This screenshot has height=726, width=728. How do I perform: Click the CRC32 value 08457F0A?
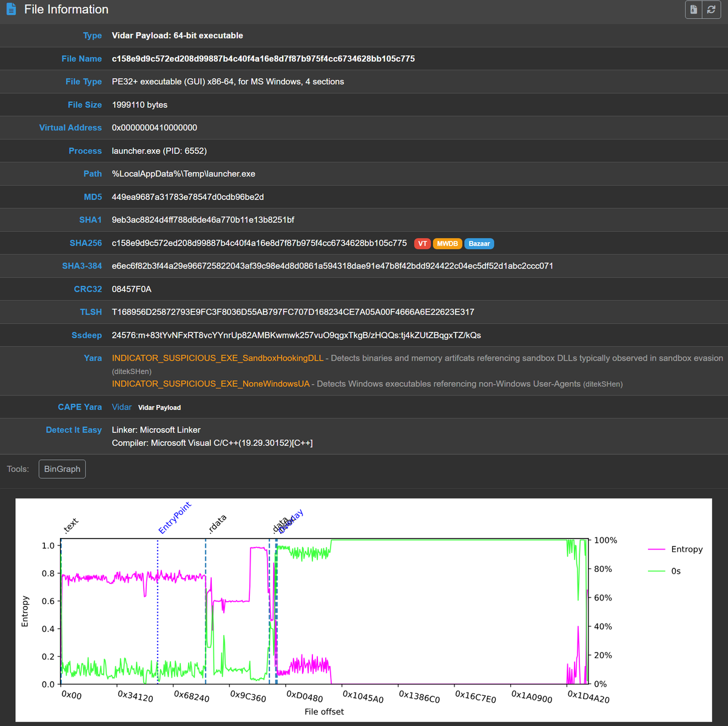131,289
